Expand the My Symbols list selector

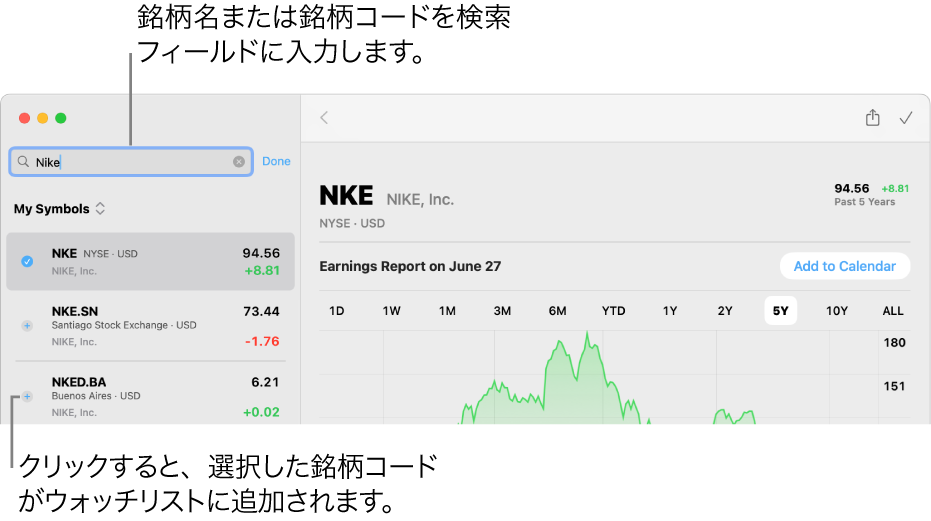tap(59, 209)
